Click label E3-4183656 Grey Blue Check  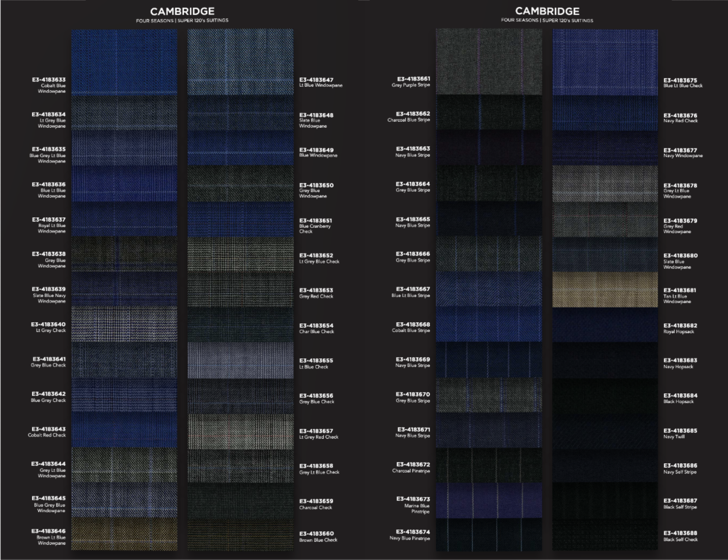(317, 398)
